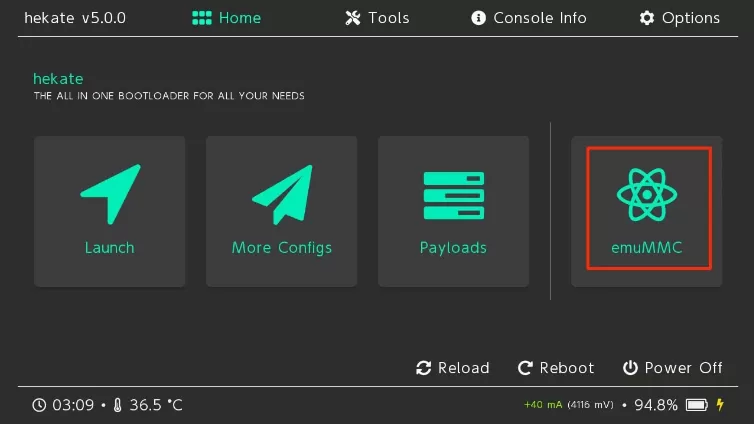The width and height of the screenshot is (754, 424).
Task: Click the green hekate heading
Action: coord(58,79)
